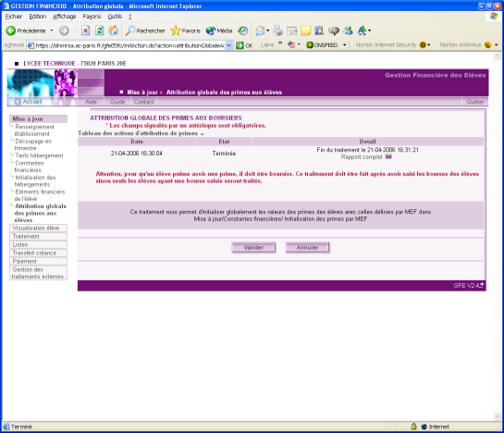Open the Précédente back history dropdown arrow
The height and width of the screenshot is (433, 504).
pyautogui.click(x=52, y=31)
